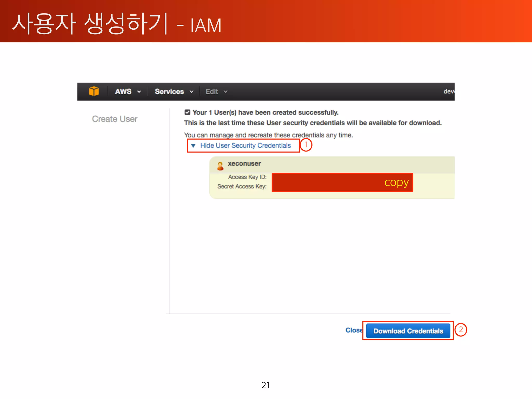Click the Access Key ID label
532x399 pixels.
[247, 177]
